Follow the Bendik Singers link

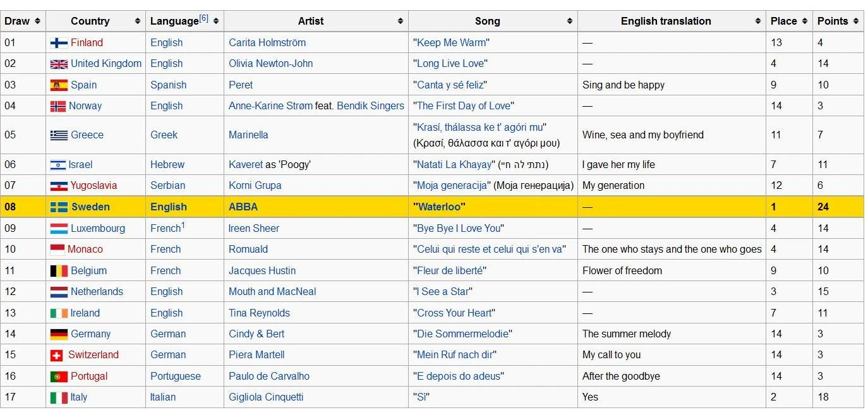coord(370,106)
